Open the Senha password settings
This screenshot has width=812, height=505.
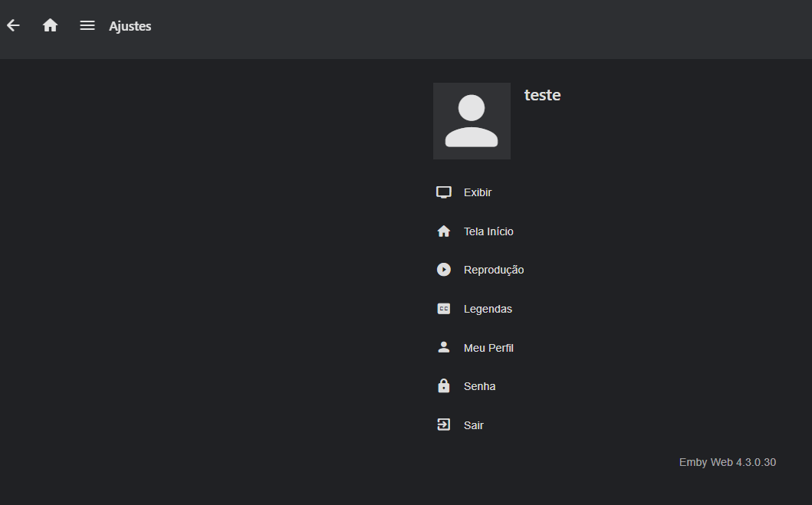click(x=479, y=385)
